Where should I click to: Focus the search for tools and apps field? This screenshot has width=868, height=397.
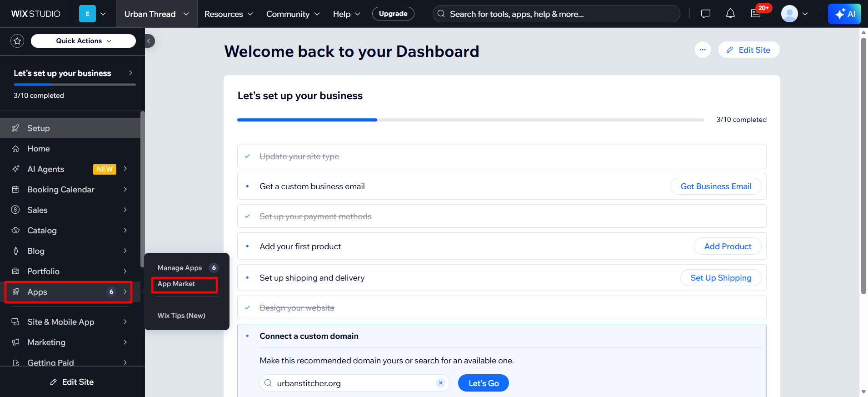tap(556, 14)
